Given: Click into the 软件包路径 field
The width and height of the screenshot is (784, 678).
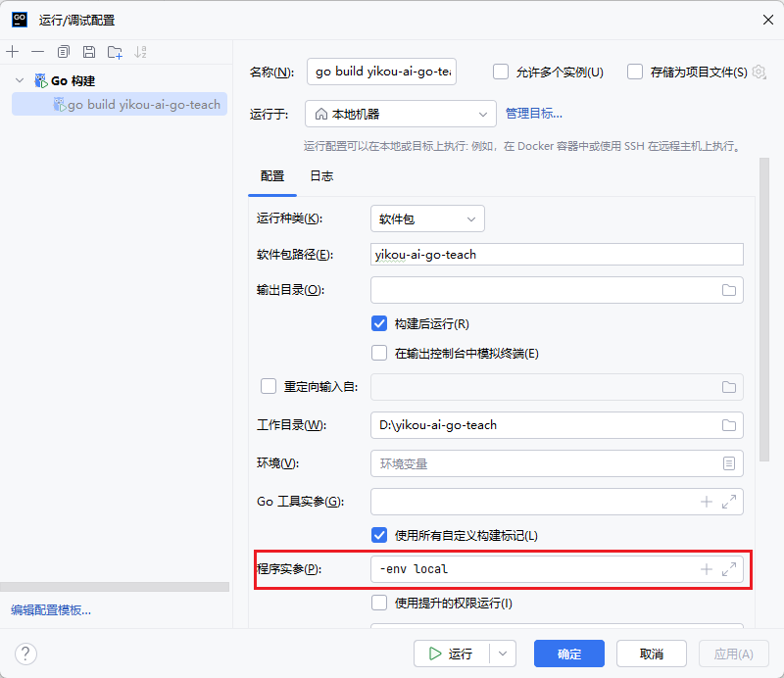Looking at the screenshot, I should 557,255.
